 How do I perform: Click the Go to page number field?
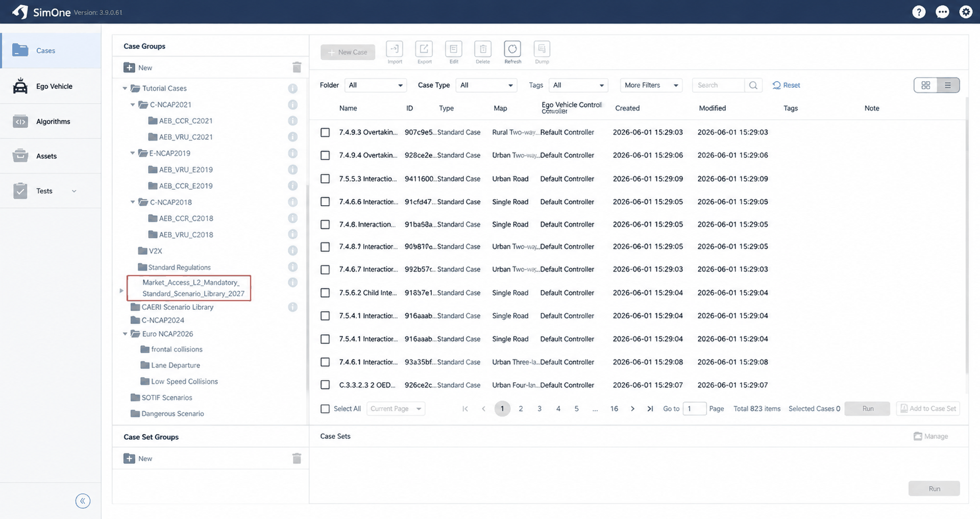coord(695,409)
